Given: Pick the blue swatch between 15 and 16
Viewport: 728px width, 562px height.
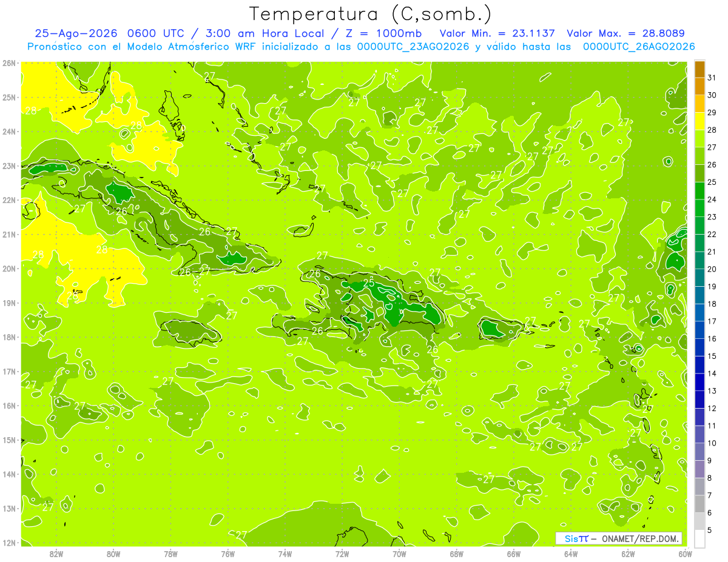Looking at the screenshot, I should point(699,347).
